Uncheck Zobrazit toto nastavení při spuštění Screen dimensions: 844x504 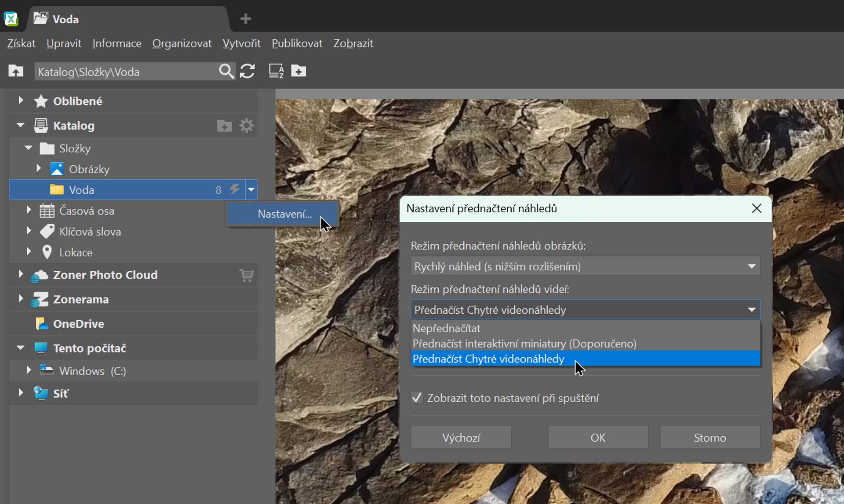[x=417, y=398]
